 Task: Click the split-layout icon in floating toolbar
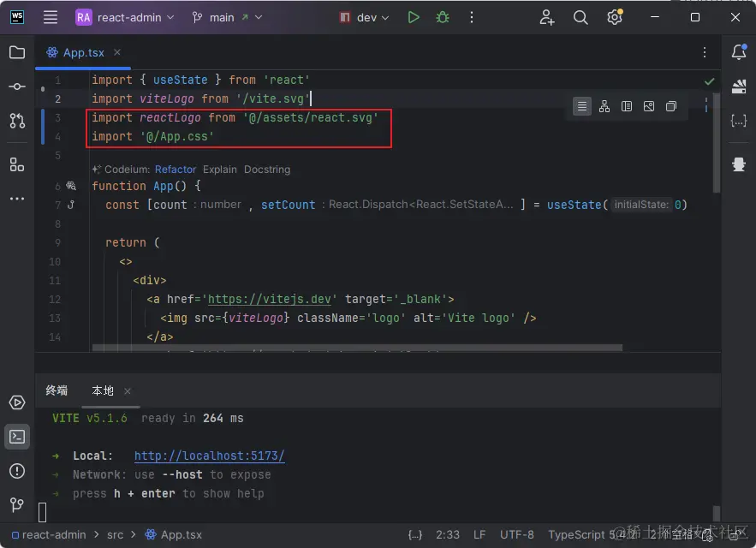(x=627, y=106)
